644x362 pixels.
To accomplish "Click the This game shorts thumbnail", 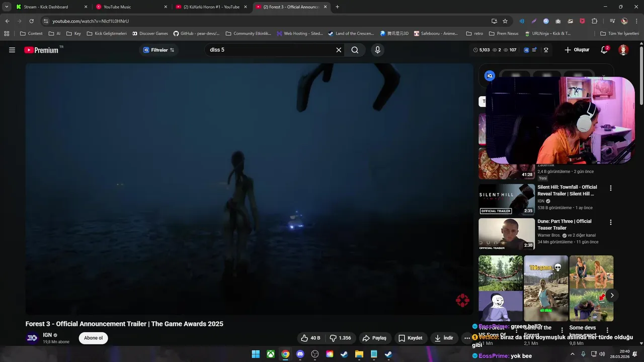I will [546, 288].
